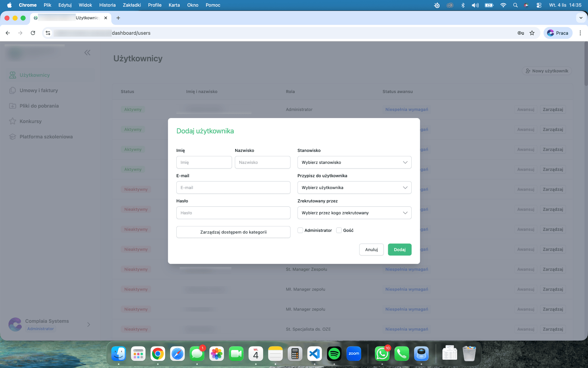Collapse the sidebar with double chevron icon
The height and width of the screenshot is (368, 588).
pos(87,53)
